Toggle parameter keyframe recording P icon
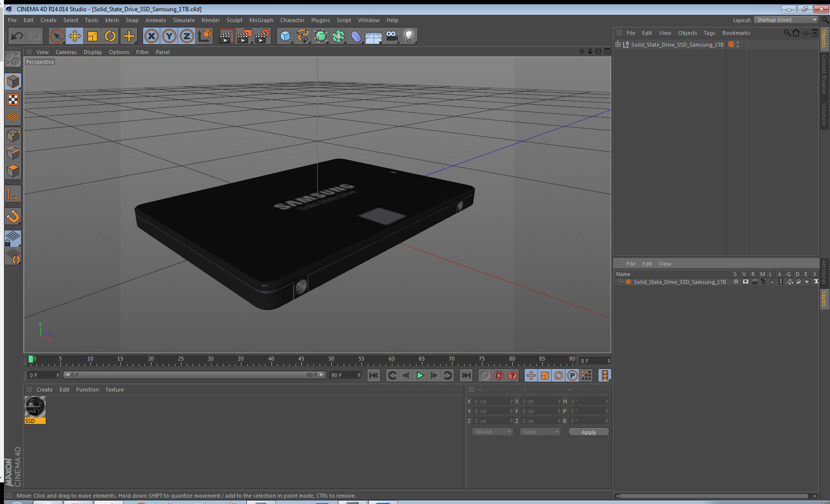 pos(572,375)
